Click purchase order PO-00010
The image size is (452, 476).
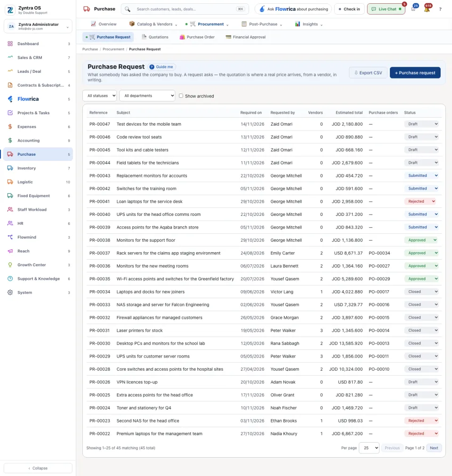click(379, 369)
